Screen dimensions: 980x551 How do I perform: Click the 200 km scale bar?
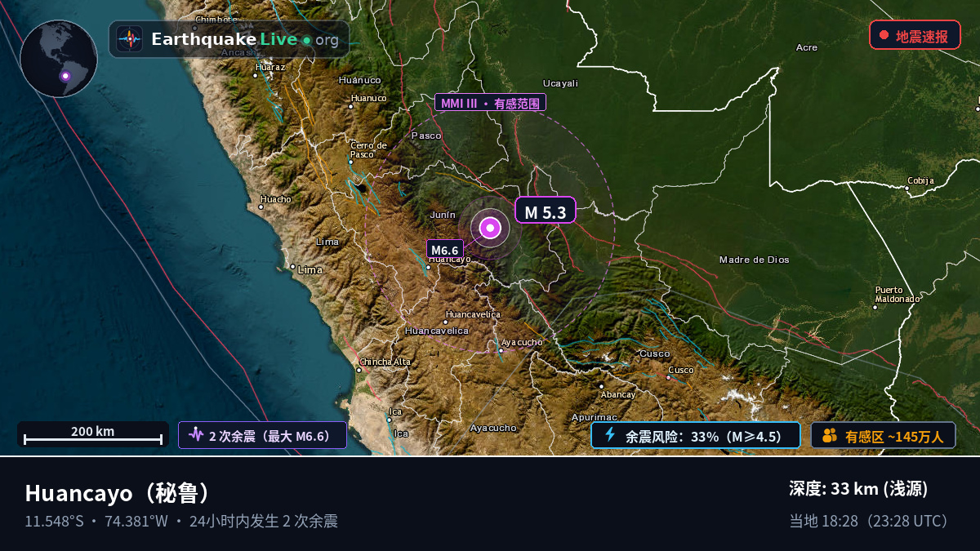[x=93, y=434]
